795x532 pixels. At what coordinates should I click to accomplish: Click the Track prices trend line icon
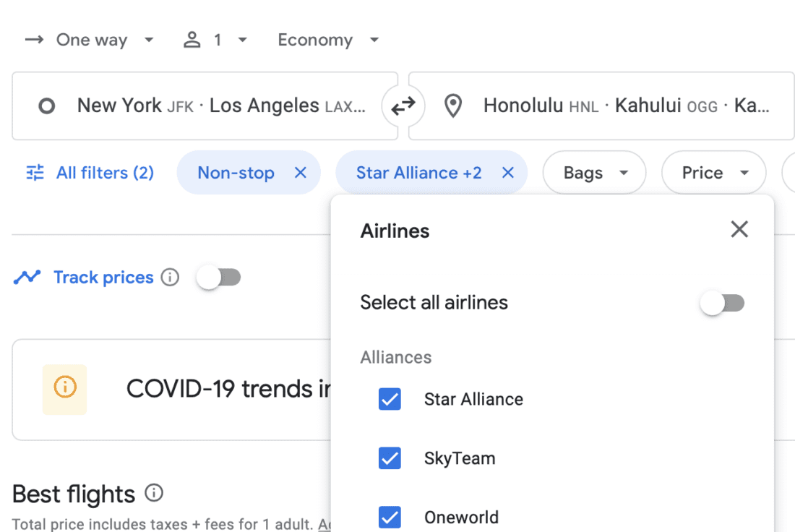27,278
